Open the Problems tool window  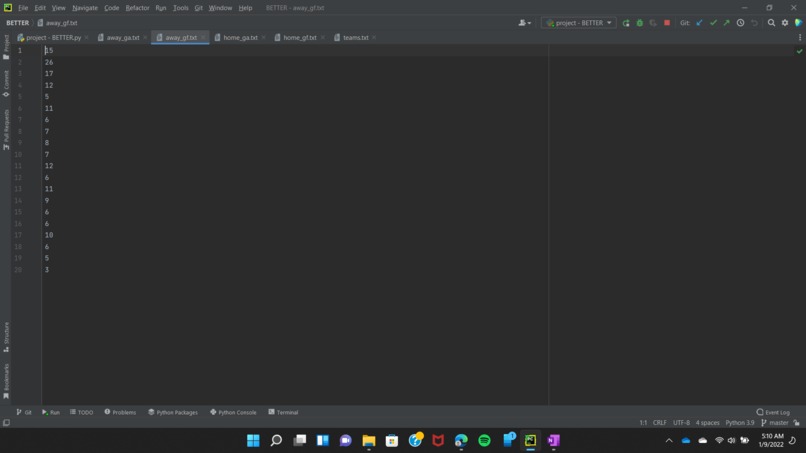point(120,412)
